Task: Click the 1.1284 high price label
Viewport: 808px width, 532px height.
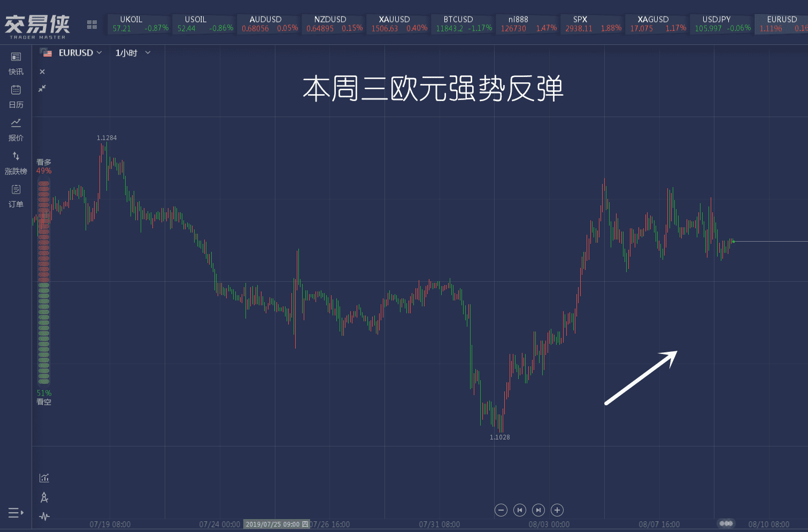Action: pos(106,138)
